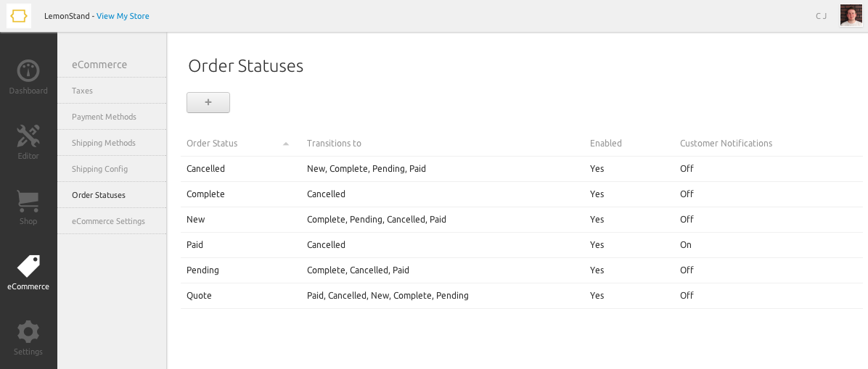This screenshot has width=868, height=369.
Task: Click the LemonStand logo icon
Action: point(19,16)
